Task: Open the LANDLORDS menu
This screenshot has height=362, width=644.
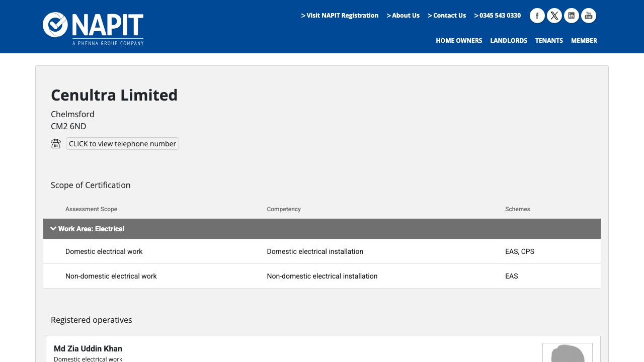Action: coord(509,40)
